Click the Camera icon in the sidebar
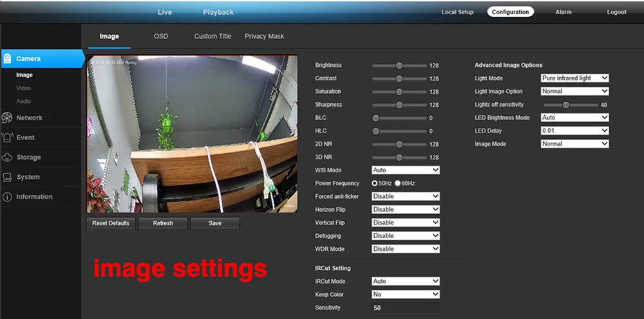Image resolution: width=644 pixels, height=319 pixels. pos(7,59)
